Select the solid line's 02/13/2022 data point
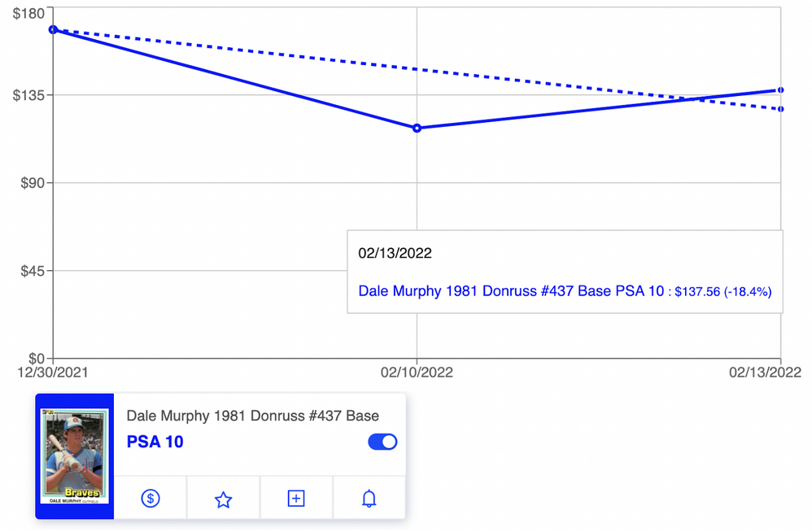This screenshot has height=532, width=812. tap(780, 90)
